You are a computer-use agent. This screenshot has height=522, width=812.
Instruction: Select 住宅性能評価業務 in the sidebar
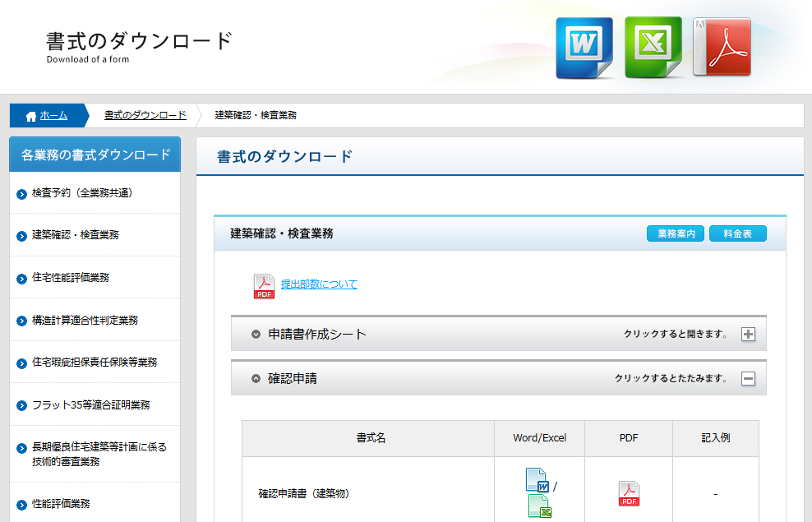[71, 278]
